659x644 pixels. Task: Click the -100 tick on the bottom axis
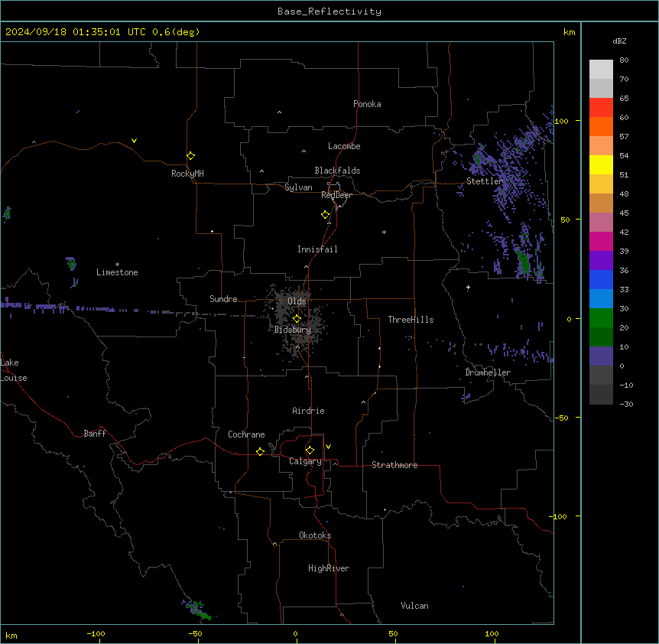click(x=96, y=633)
